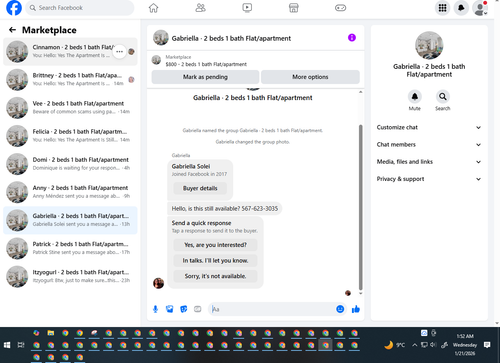Open Itzyogurl conversation
Viewport: 500px width, 363px height.
[70, 276]
